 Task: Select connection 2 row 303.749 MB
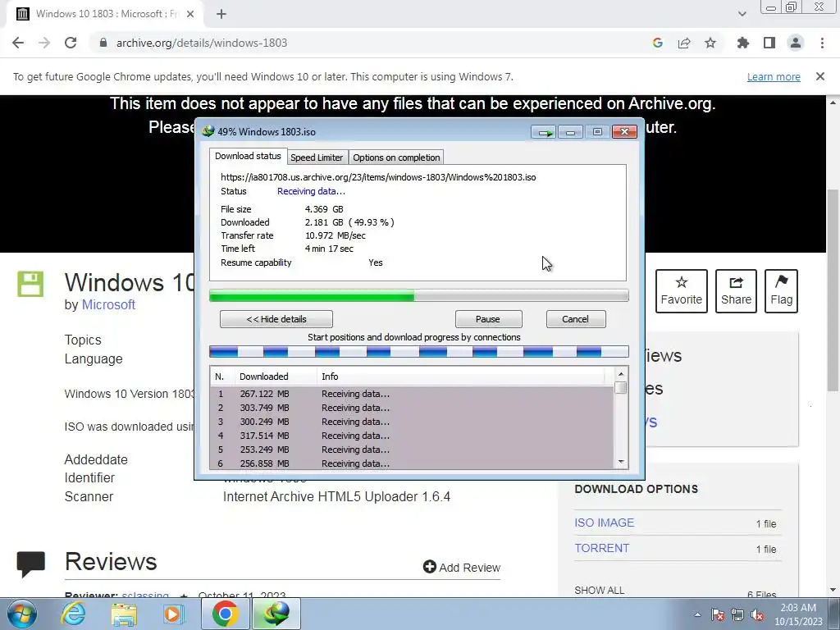(x=412, y=408)
